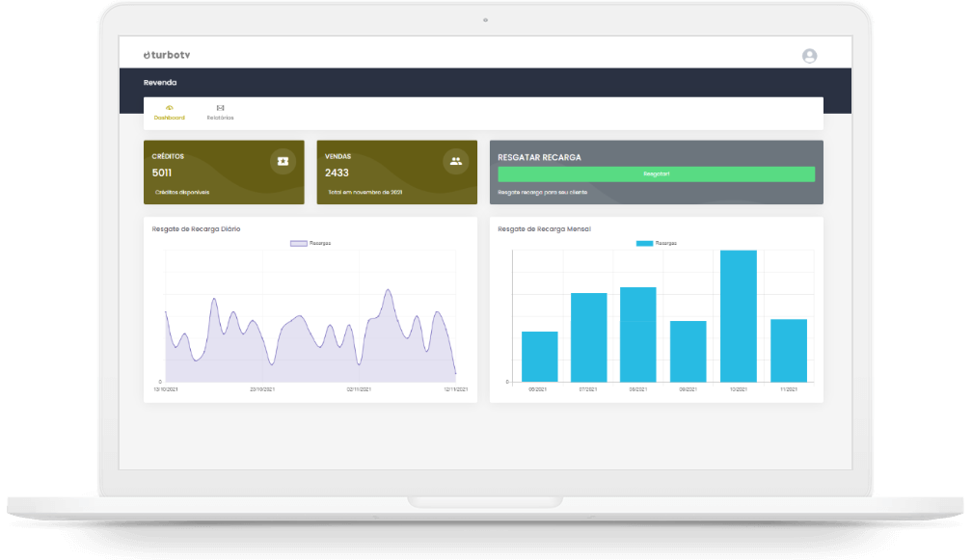
Task: Click the 10/2021 bar in monthly chart
Action: (x=739, y=316)
